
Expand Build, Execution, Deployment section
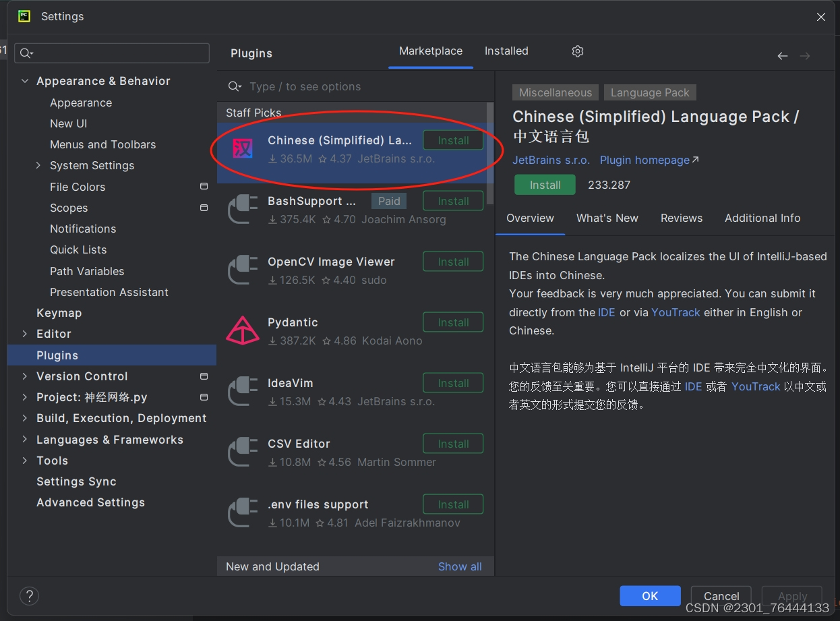[x=25, y=418]
